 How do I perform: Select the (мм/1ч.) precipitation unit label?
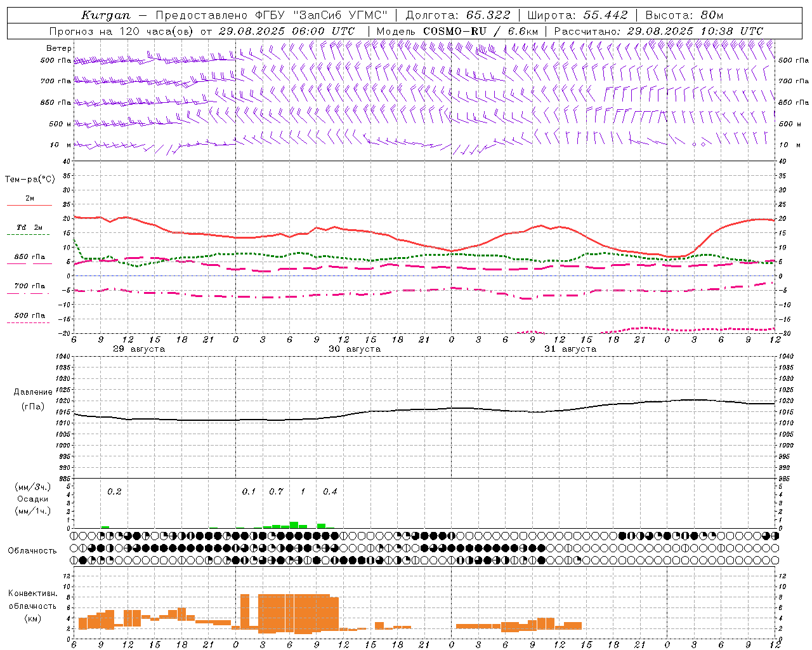[x=33, y=511]
